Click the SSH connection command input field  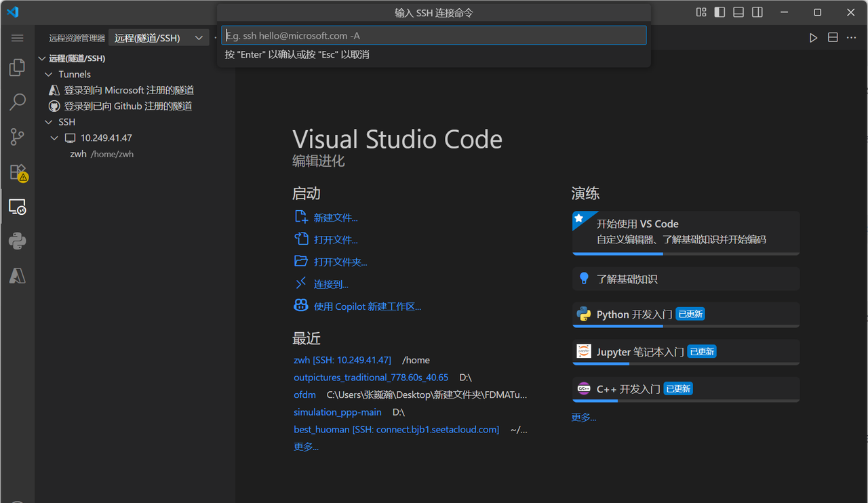[434, 36]
